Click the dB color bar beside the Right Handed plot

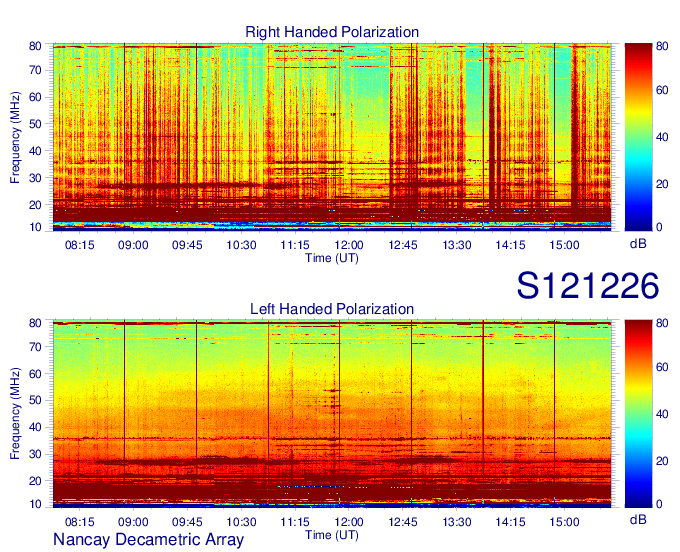pos(638,137)
